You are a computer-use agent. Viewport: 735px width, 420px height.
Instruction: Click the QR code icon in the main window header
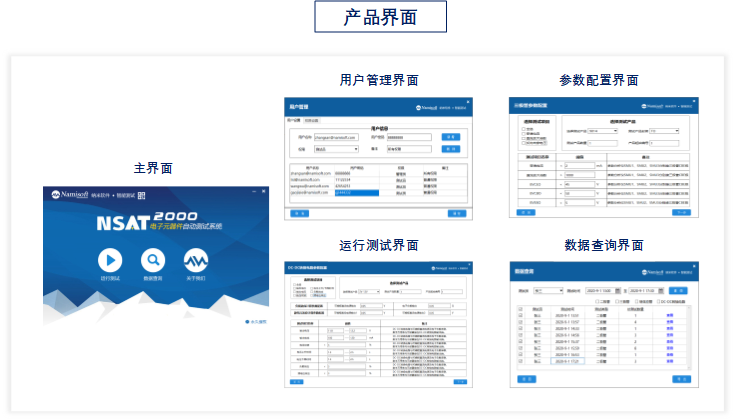click(x=142, y=195)
